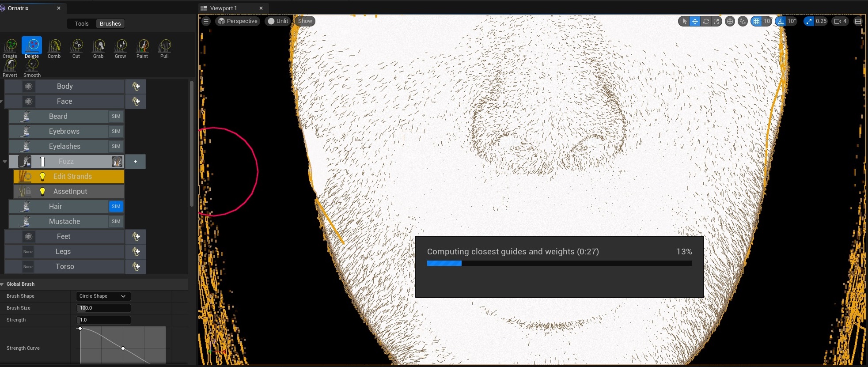This screenshot has width=868, height=367.
Task: Toggle SIM on the Hair groom
Action: pyautogui.click(x=116, y=206)
